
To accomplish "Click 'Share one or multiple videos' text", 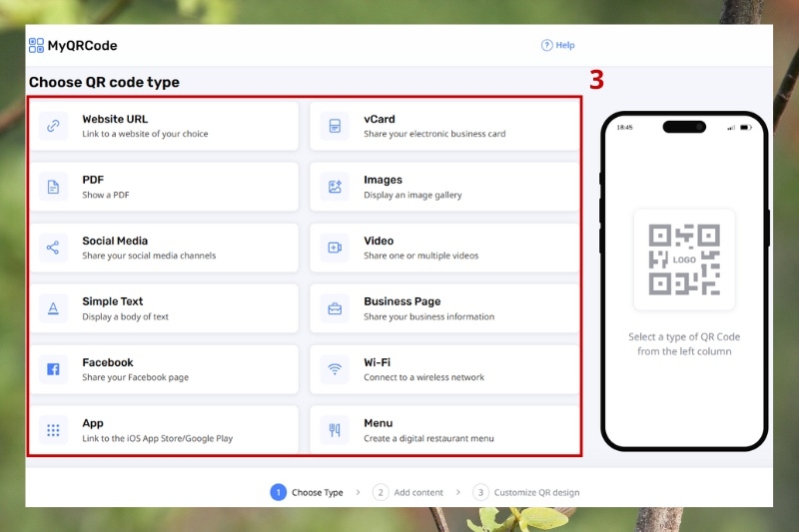I will pyautogui.click(x=420, y=256).
